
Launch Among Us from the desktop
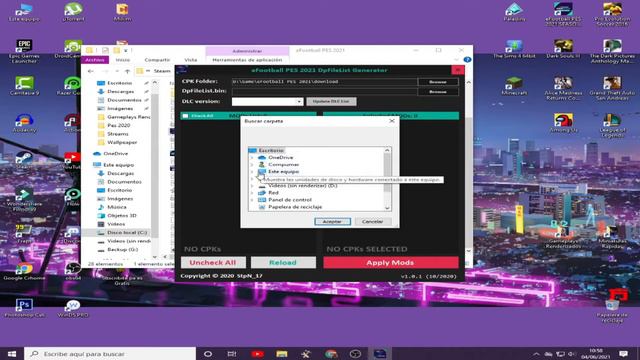563,123
